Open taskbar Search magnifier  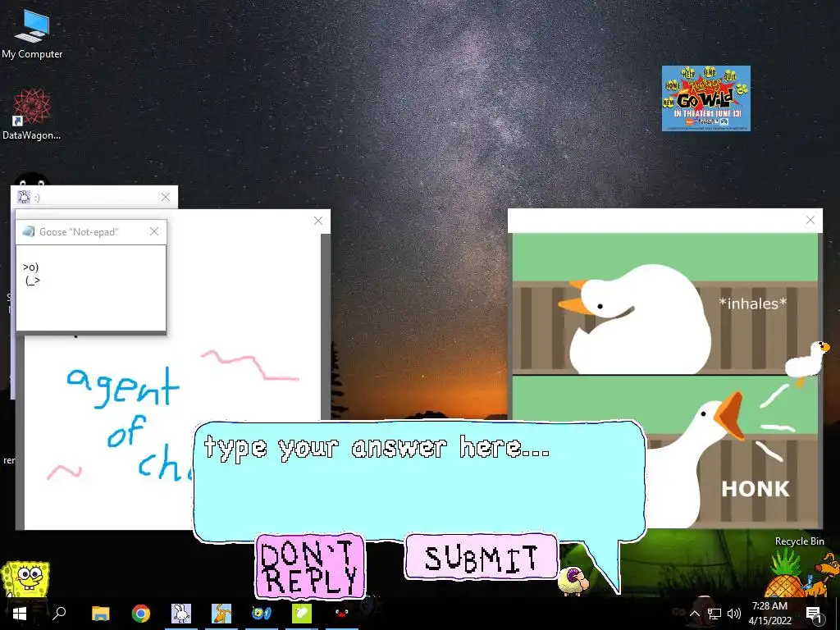click(x=59, y=614)
